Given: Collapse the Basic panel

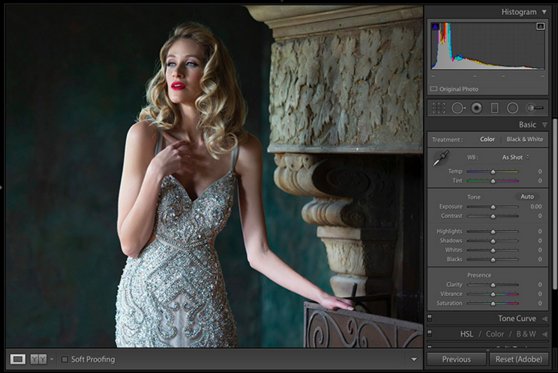Looking at the screenshot, I should point(545,125).
